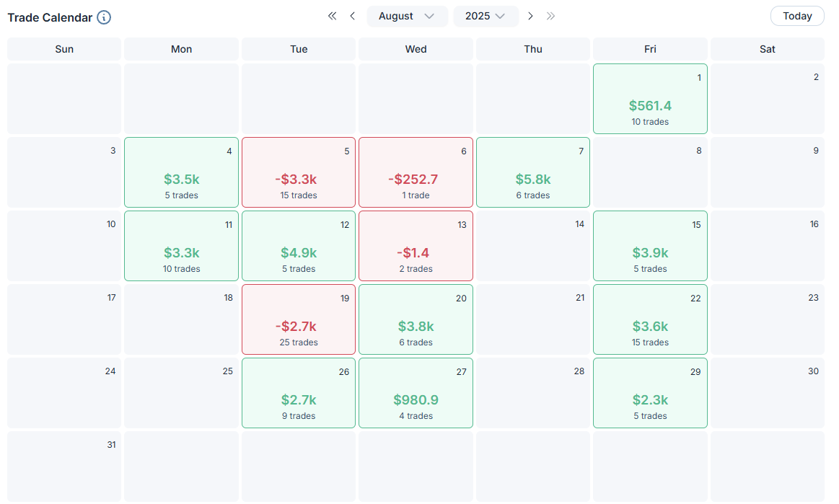
Task: Go to the next month arrow
Action: coord(530,16)
